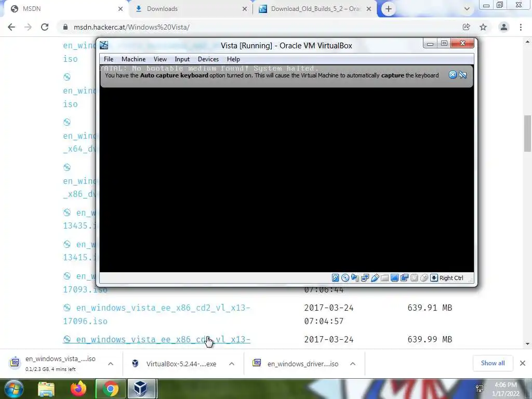This screenshot has height=399, width=532.
Task: Click the Chrome taskbar icon
Action: click(x=111, y=389)
